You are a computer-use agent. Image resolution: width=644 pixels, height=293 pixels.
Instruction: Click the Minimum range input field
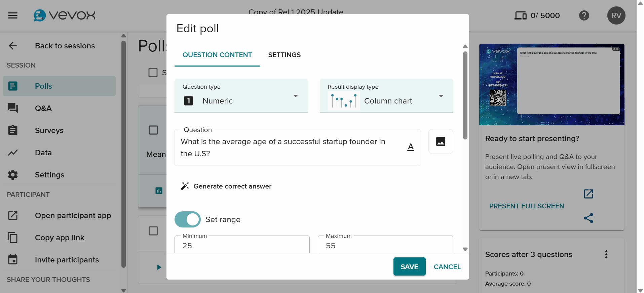coord(242,246)
